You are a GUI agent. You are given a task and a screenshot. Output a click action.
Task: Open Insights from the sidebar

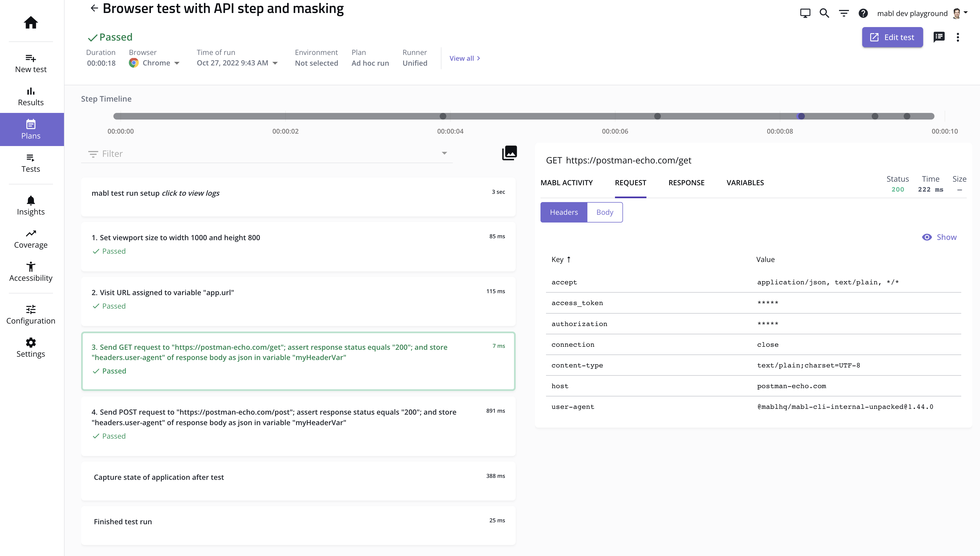(x=31, y=206)
